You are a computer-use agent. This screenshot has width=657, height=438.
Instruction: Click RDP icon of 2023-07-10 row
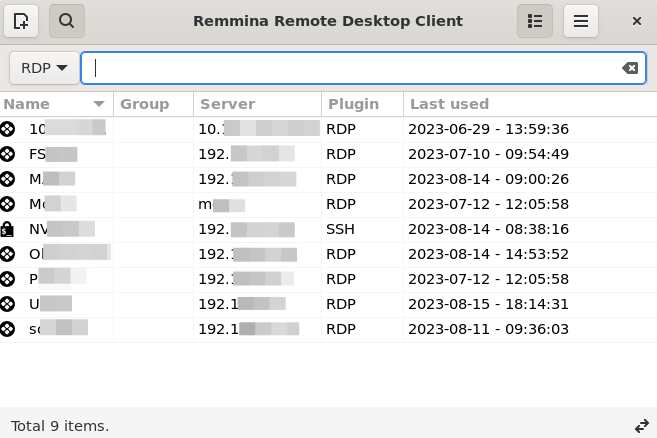(8, 154)
